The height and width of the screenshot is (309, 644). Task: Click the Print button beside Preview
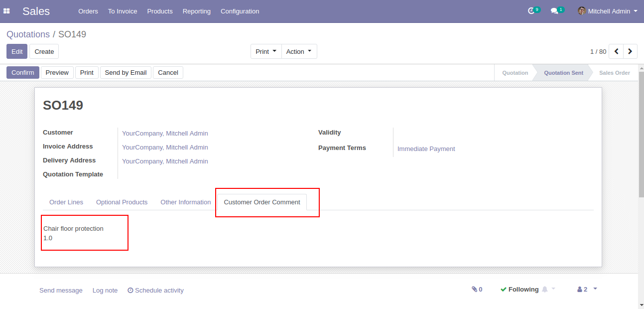(87, 72)
